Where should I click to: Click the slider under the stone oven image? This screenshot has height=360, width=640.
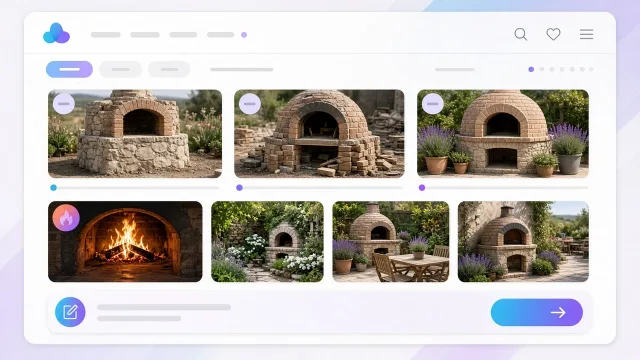pyautogui.click(x=135, y=188)
